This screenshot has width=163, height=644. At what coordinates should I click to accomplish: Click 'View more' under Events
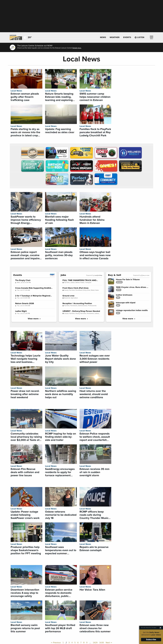(x=34, y=319)
